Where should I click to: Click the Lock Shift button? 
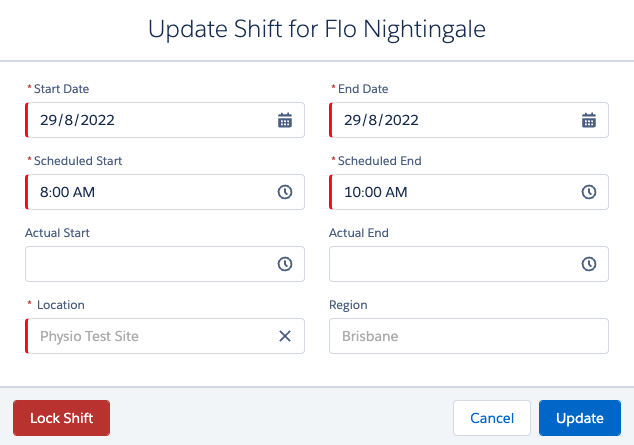[x=61, y=418]
